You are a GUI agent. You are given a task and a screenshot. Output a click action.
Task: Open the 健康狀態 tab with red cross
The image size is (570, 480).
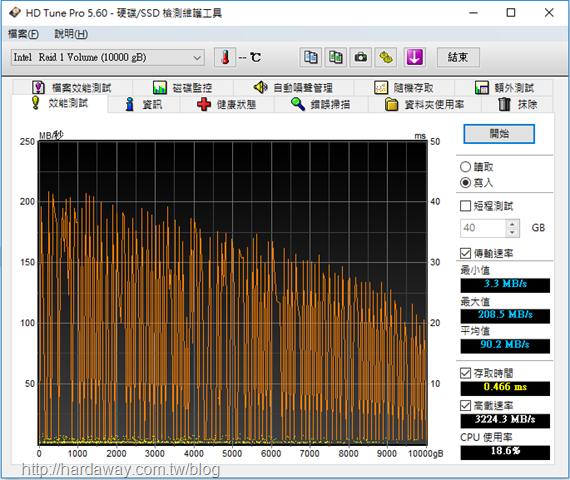(x=227, y=105)
